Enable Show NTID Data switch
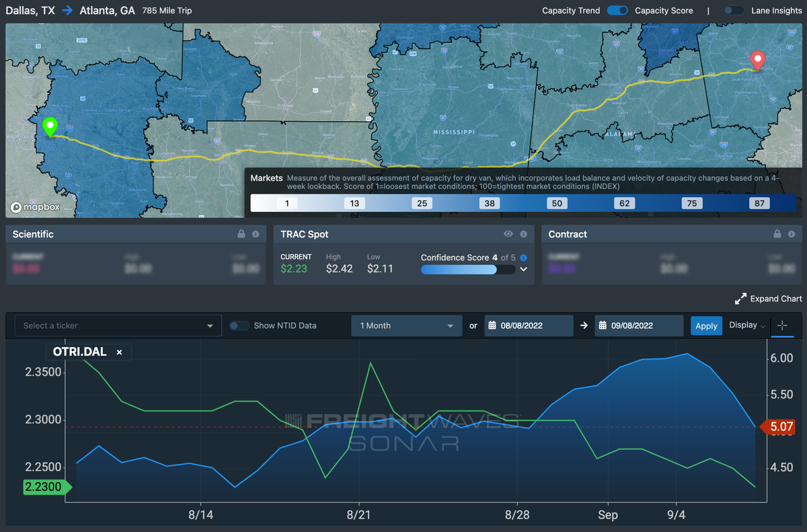Image resolution: width=807 pixels, height=532 pixels. click(x=239, y=326)
